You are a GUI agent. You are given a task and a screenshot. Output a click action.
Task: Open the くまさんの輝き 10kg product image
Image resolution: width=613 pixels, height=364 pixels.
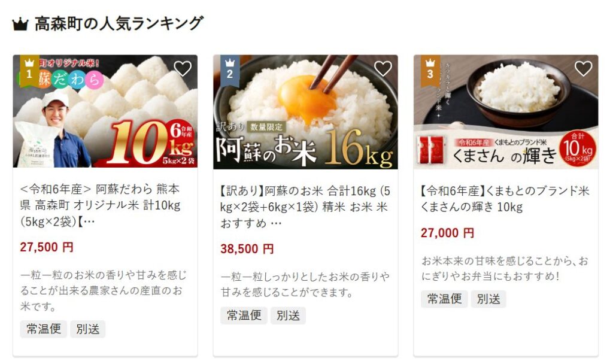pos(506,112)
